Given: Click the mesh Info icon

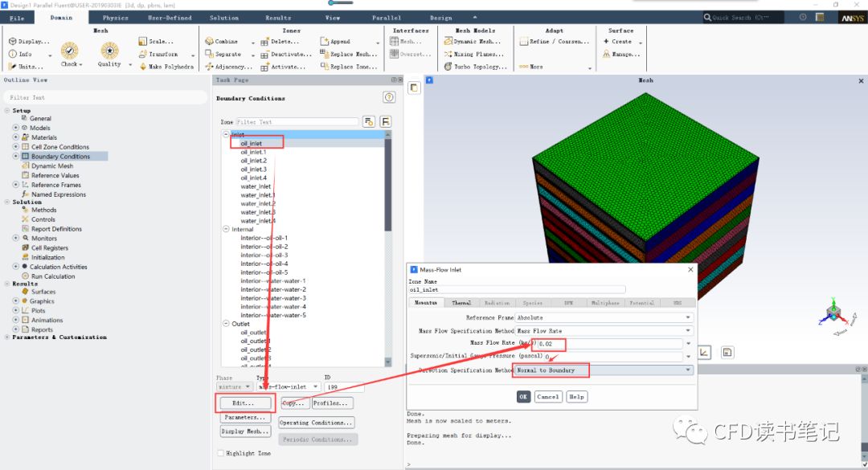Looking at the screenshot, I should (13, 55).
